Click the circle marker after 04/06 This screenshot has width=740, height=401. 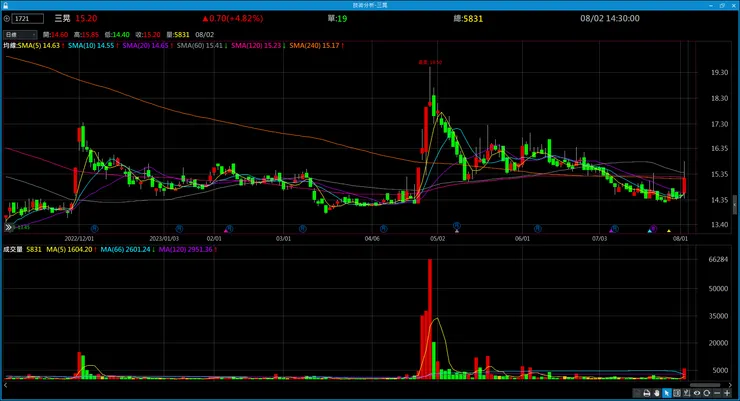tap(383, 228)
